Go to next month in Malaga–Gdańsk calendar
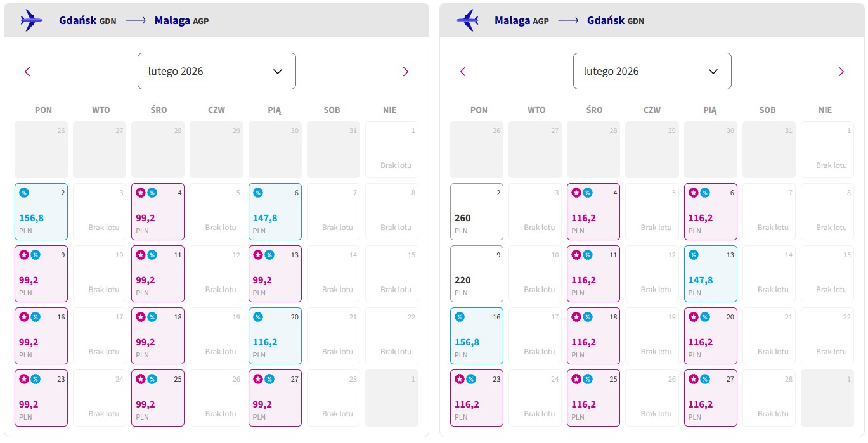868x443 pixels. 841,72
